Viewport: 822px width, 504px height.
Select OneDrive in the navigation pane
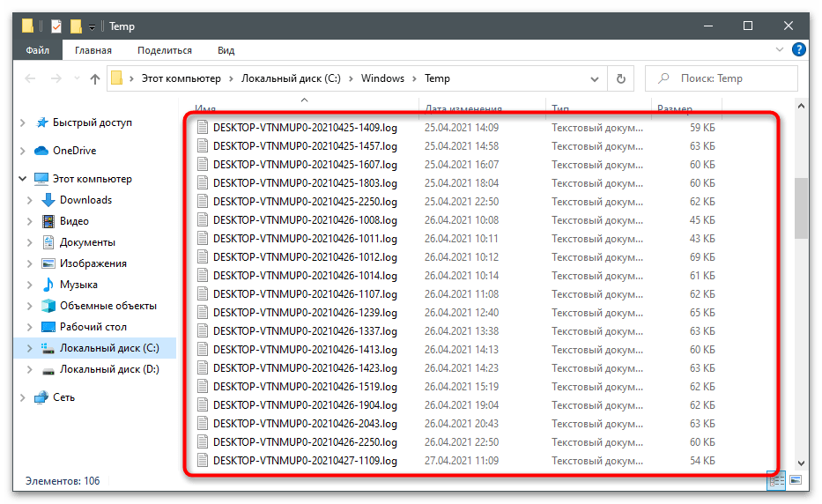(x=74, y=151)
